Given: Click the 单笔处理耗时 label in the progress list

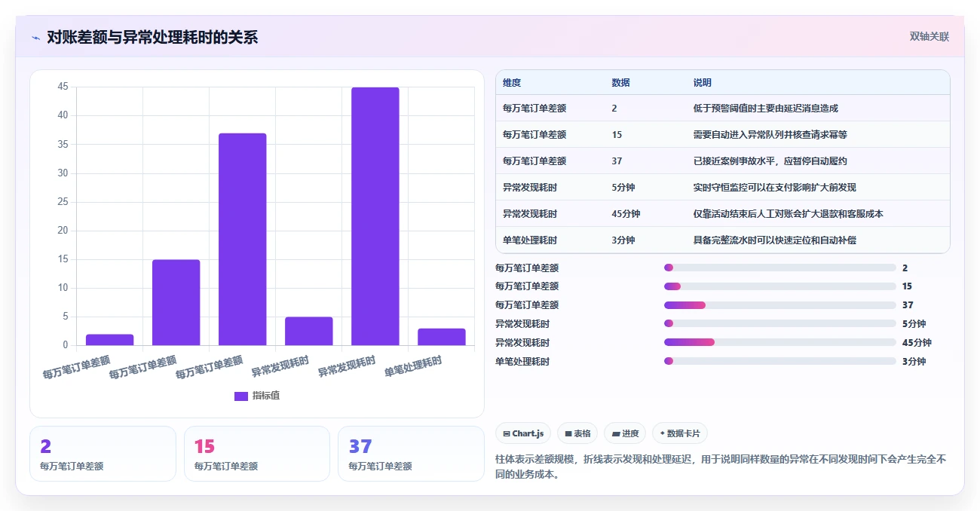Looking at the screenshot, I should pos(522,361).
